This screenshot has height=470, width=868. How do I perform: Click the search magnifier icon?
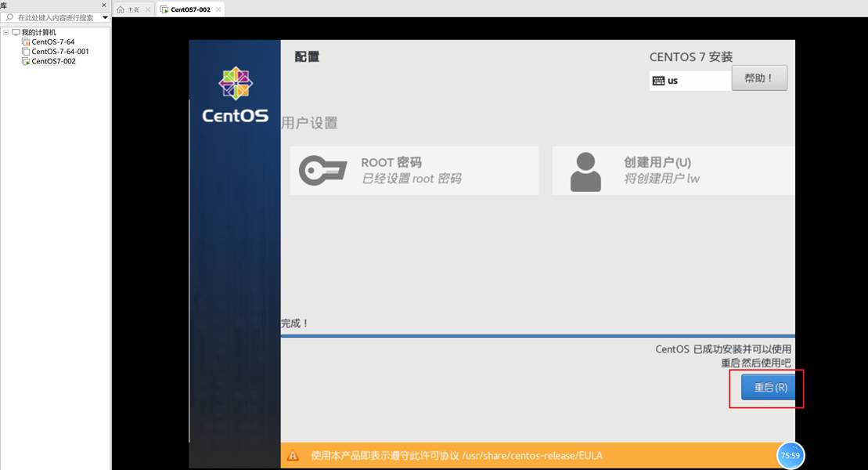point(9,18)
